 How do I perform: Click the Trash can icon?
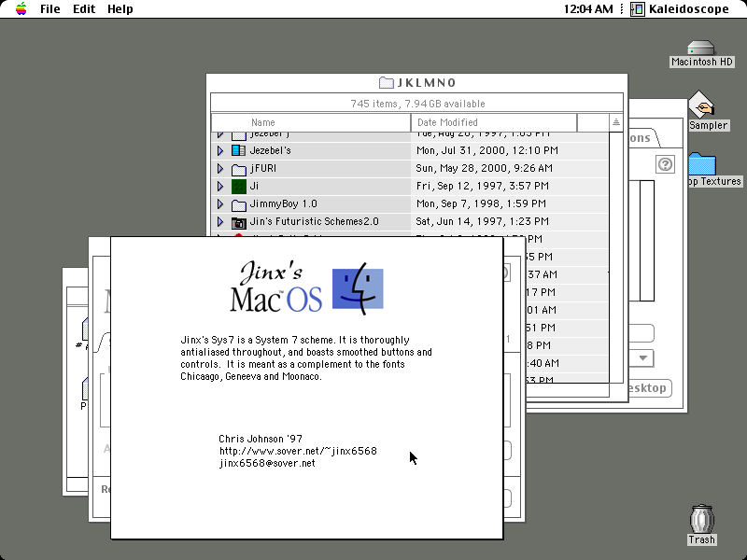click(701, 519)
